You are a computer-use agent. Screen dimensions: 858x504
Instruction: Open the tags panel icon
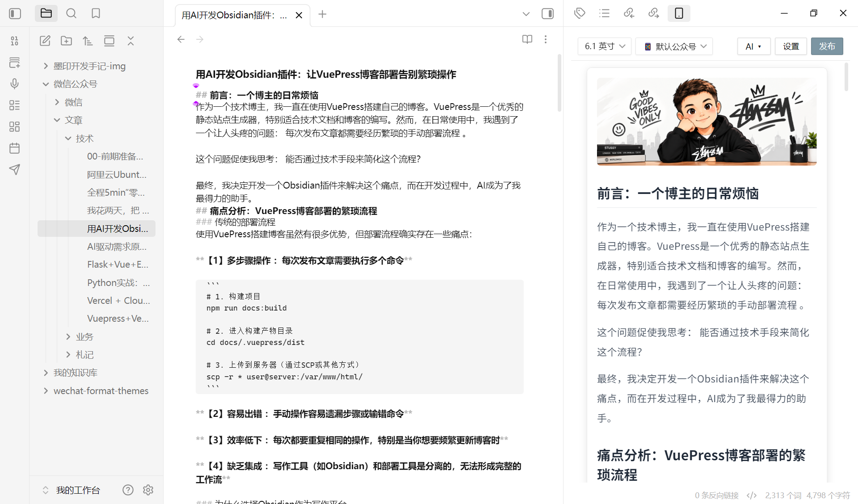pos(580,13)
